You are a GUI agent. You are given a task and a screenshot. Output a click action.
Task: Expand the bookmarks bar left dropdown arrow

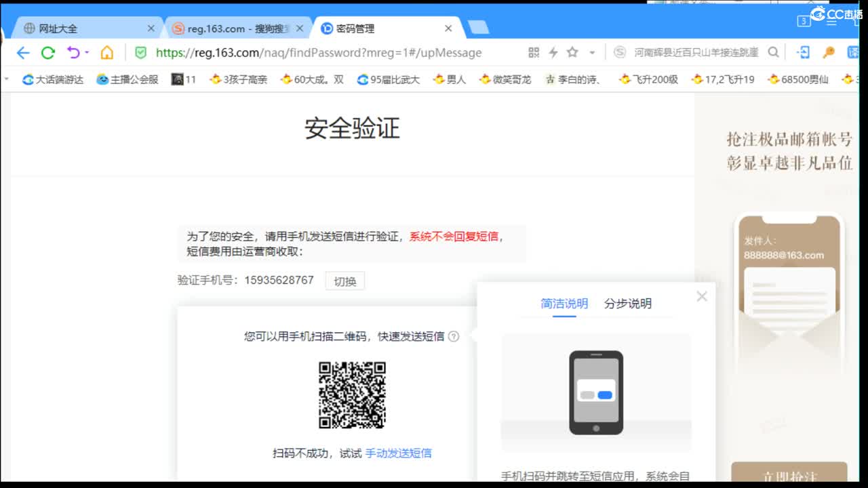click(x=7, y=79)
